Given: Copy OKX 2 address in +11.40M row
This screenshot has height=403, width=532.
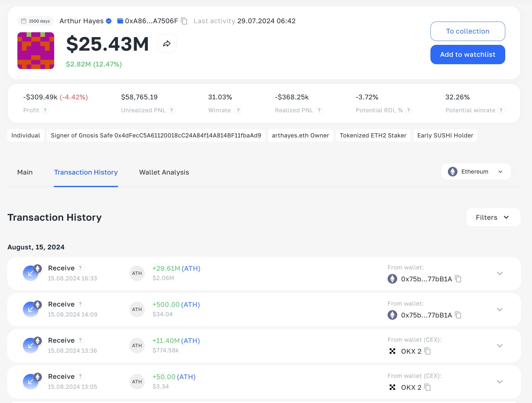Looking at the screenshot, I should coord(428,351).
